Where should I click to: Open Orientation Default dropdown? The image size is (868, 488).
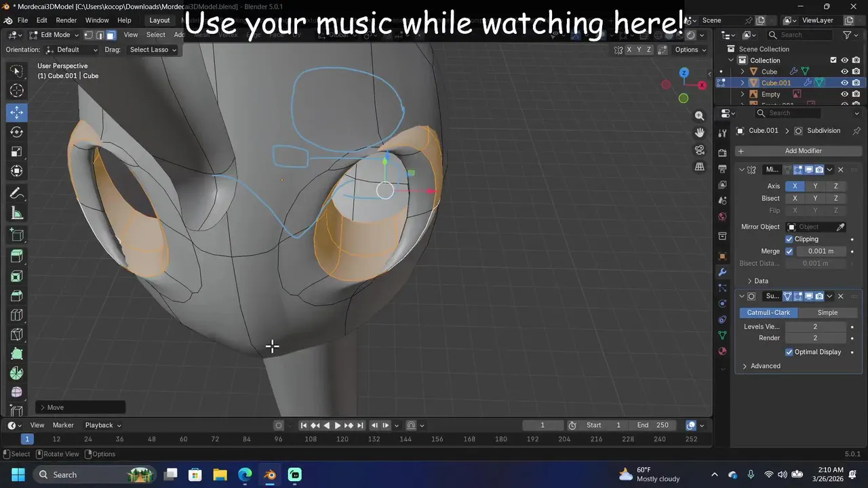pyautogui.click(x=71, y=49)
